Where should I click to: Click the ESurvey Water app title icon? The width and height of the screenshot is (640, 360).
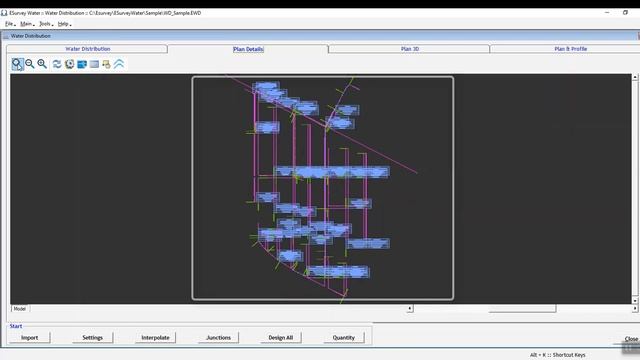tap(4, 13)
